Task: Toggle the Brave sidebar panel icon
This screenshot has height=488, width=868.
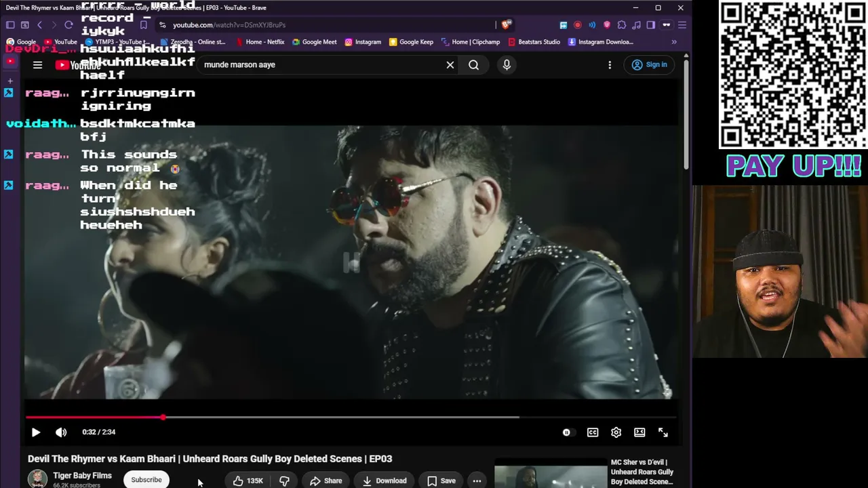Action: [651, 25]
